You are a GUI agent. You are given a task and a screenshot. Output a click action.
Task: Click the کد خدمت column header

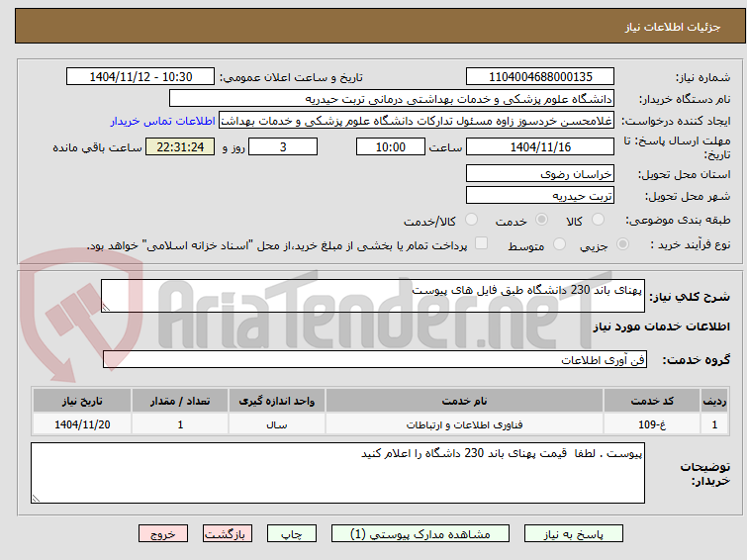(x=652, y=401)
